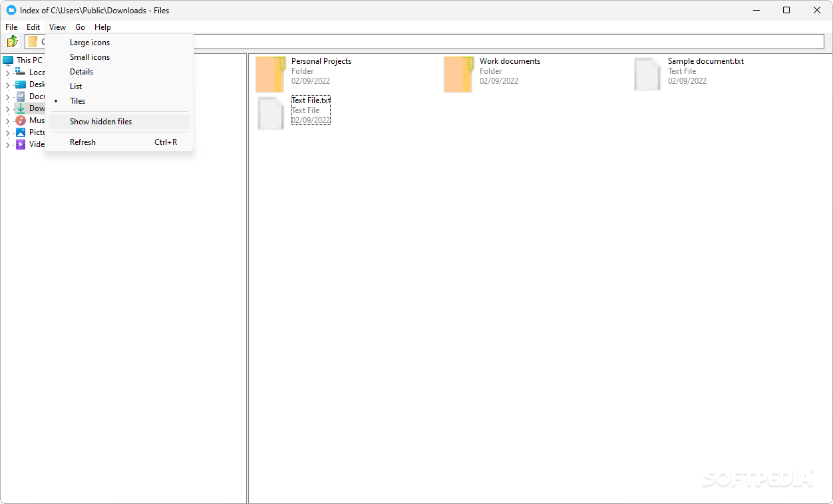This screenshot has width=833, height=504.
Task: Maximize the Files window
Action: 786,10
